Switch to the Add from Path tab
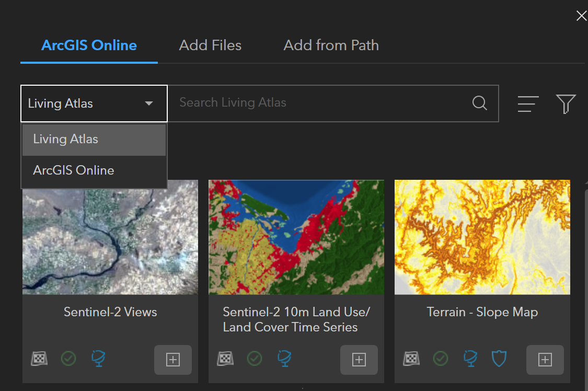The height and width of the screenshot is (391, 588). (331, 45)
